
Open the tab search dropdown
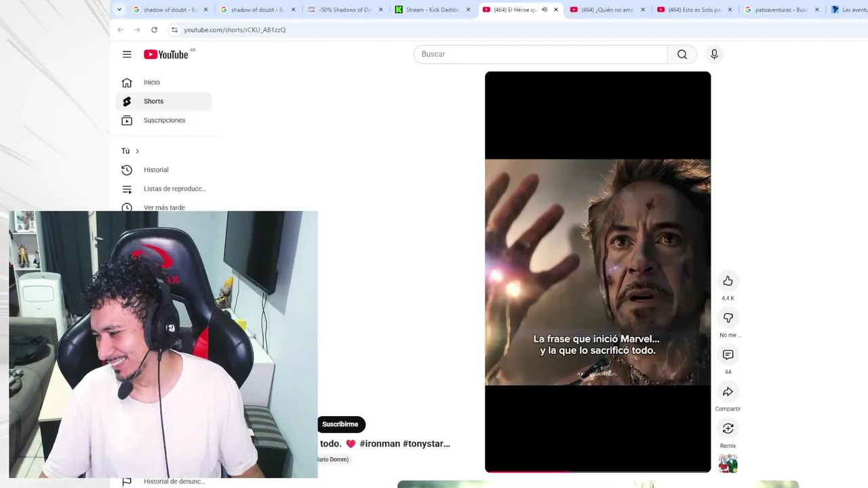coord(119,9)
